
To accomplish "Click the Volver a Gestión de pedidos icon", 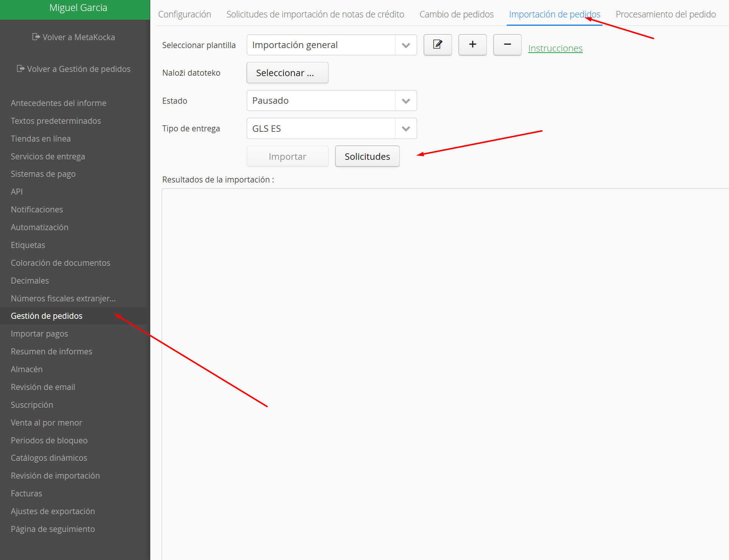I will coord(20,69).
